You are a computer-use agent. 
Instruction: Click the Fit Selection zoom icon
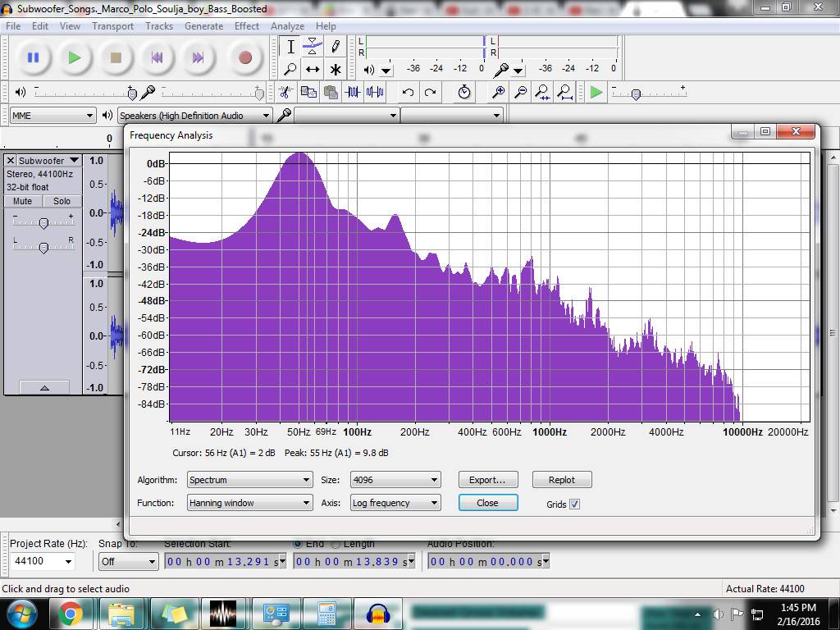click(x=542, y=92)
